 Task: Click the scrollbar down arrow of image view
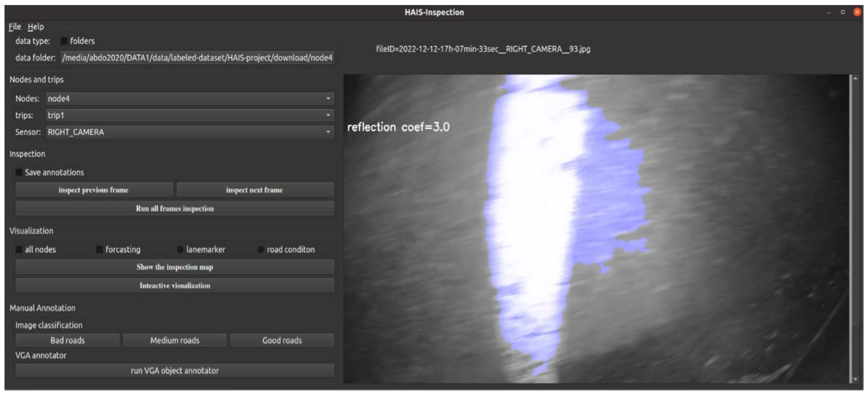point(856,379)
